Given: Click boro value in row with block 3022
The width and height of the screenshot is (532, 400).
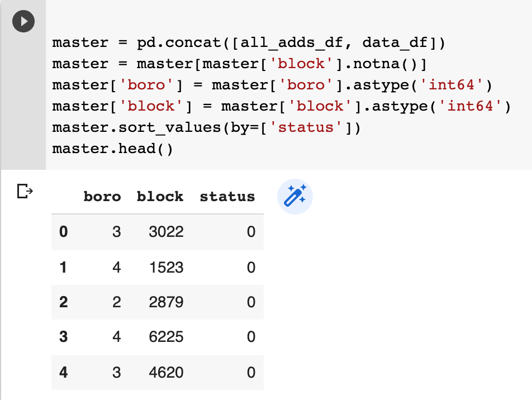Looking at the screenshot, I should click(117, 232).
